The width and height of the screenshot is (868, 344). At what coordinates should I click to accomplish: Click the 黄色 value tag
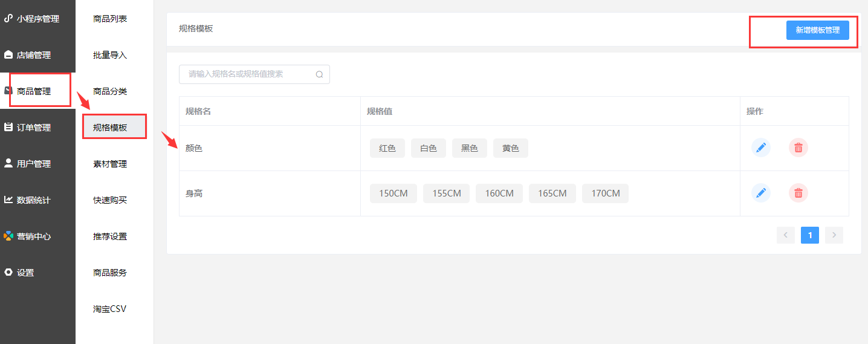coord(511,148)
